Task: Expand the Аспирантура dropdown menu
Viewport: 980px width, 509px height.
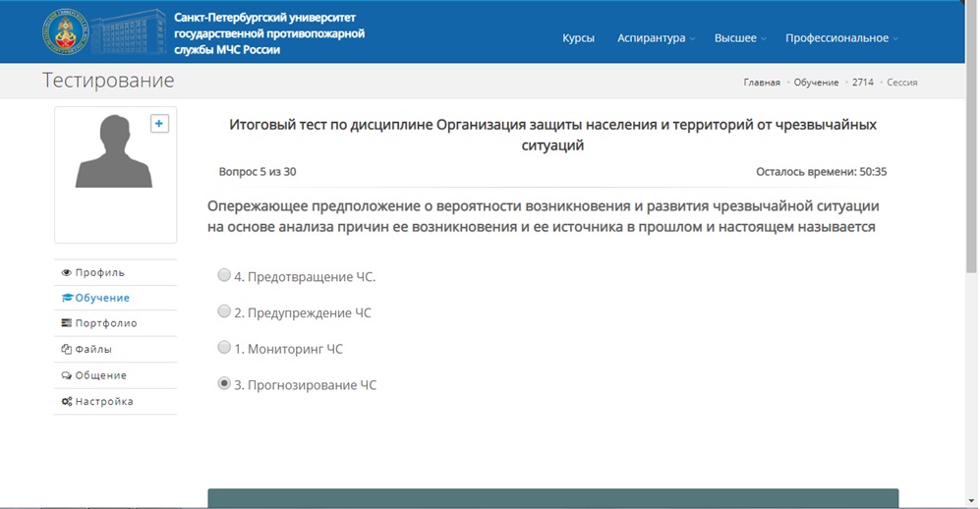Action: click(x=656, y=38)
